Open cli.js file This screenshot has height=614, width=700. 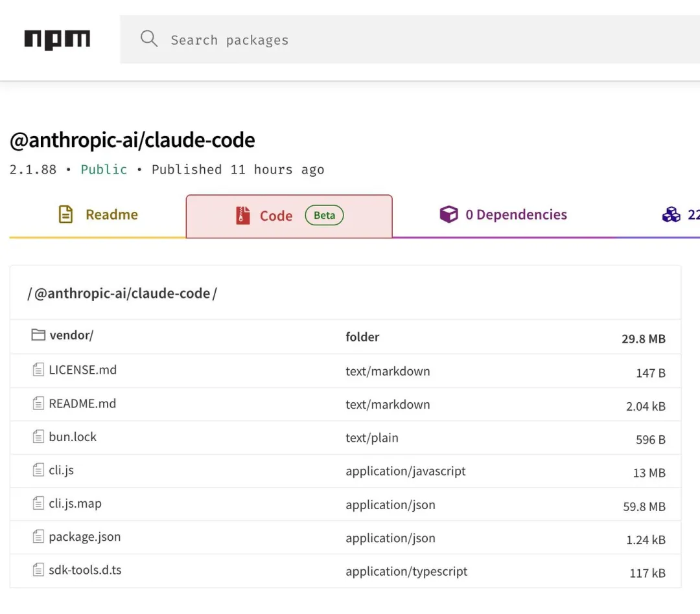click(61, 470)
